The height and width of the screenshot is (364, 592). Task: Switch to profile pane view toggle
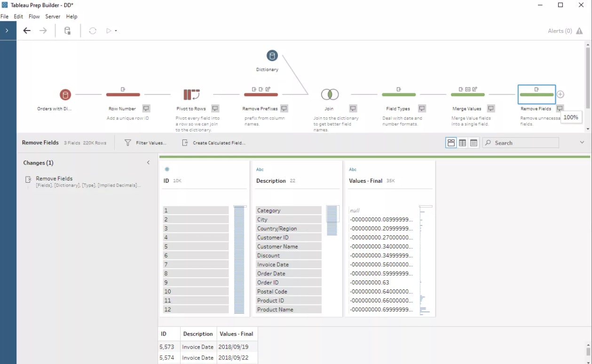451,143
